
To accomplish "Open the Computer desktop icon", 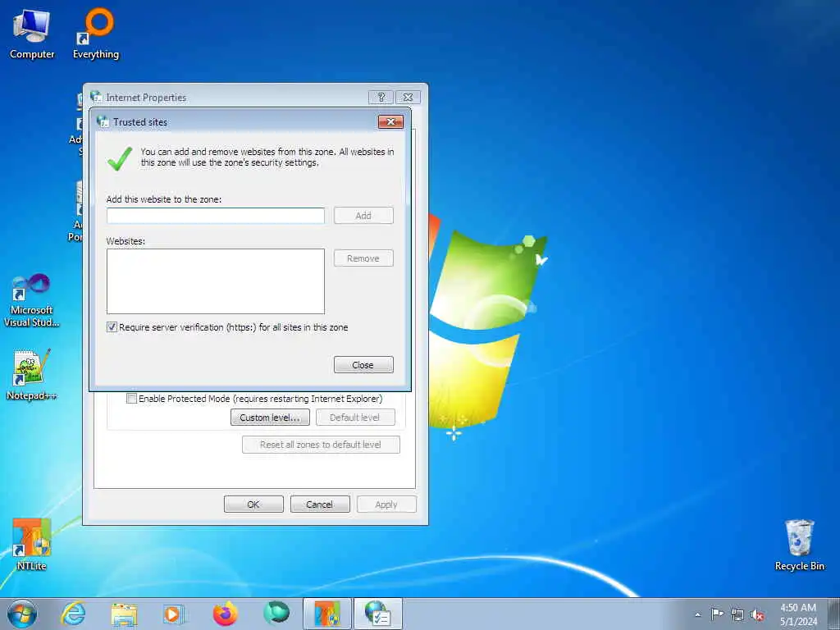I will (x=32, y=34).
